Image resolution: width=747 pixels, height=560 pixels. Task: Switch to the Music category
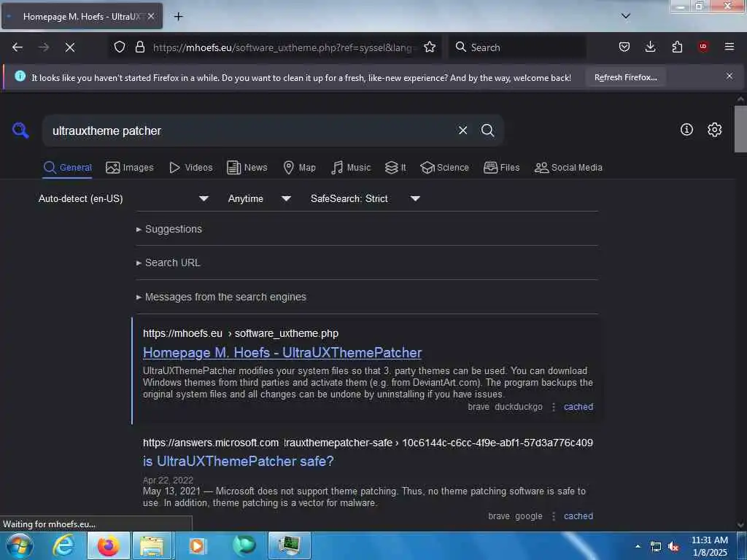coord(351,168)
